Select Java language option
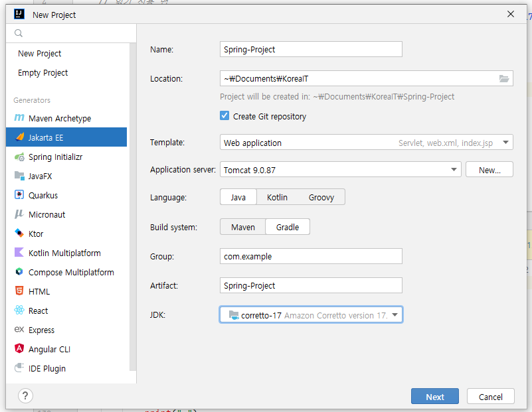 click(238, 197)
